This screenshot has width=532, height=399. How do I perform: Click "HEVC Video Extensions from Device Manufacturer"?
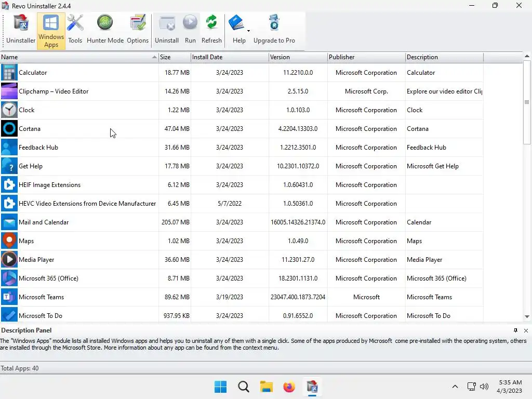[87, 203]
